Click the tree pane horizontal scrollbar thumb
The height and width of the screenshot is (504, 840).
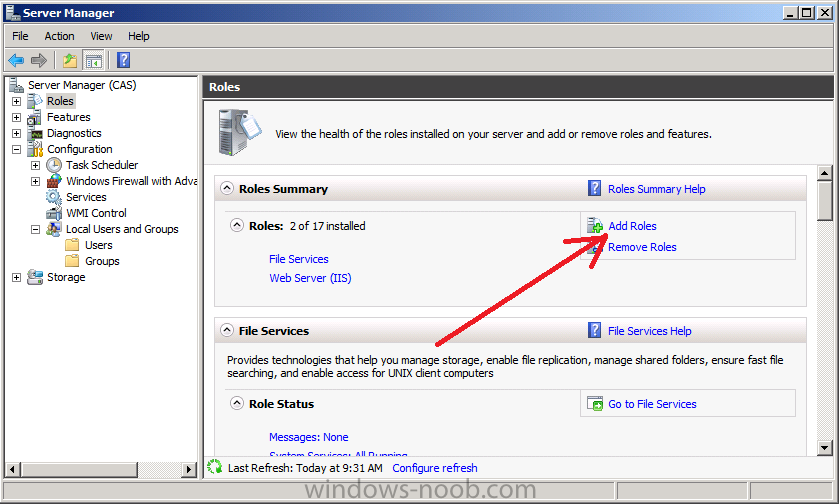79,470
